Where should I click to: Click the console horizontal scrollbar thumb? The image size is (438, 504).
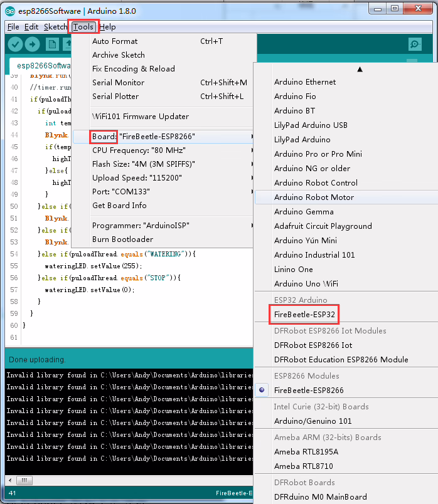coord(24,480)
